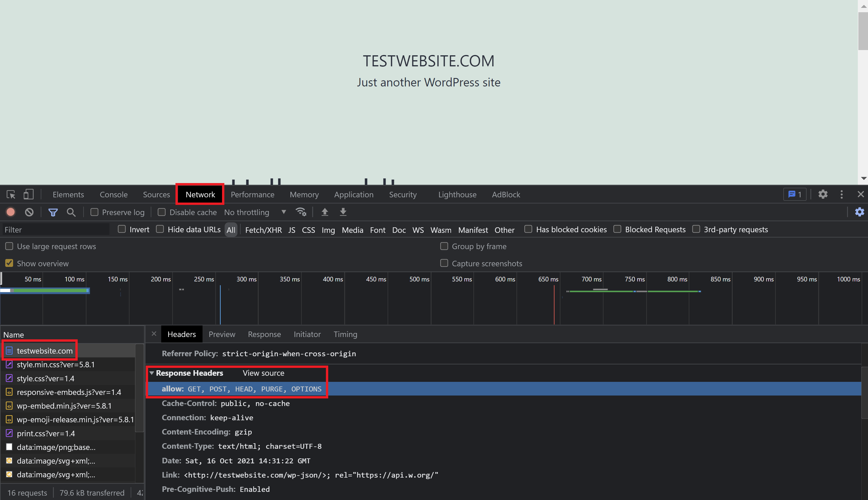Close the DevTools panel
Image resolution: width=868 pixels, height=500 pixels.
pyautogui.click(x=860, y=194)
